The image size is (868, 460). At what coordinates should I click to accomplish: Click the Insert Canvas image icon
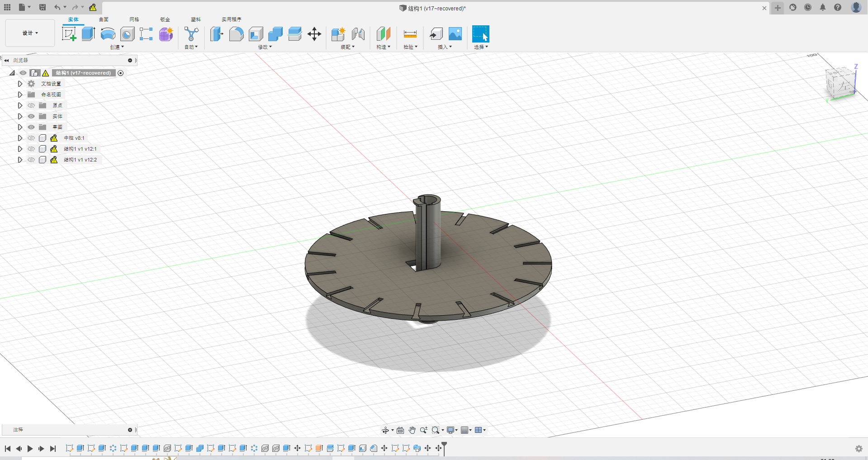pyautogui.click(x=455, y=34)
